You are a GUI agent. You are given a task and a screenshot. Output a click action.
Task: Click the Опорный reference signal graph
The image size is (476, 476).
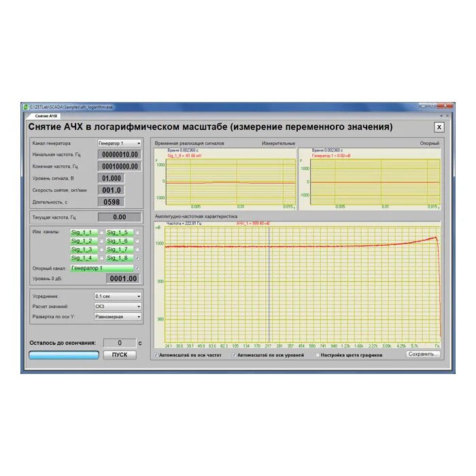tap(369, 179)
